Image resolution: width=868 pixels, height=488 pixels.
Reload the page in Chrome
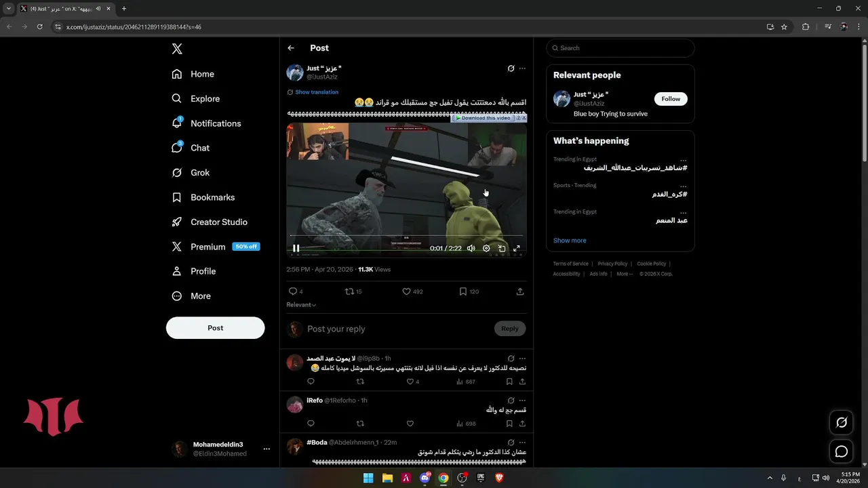tap(40, 27)
